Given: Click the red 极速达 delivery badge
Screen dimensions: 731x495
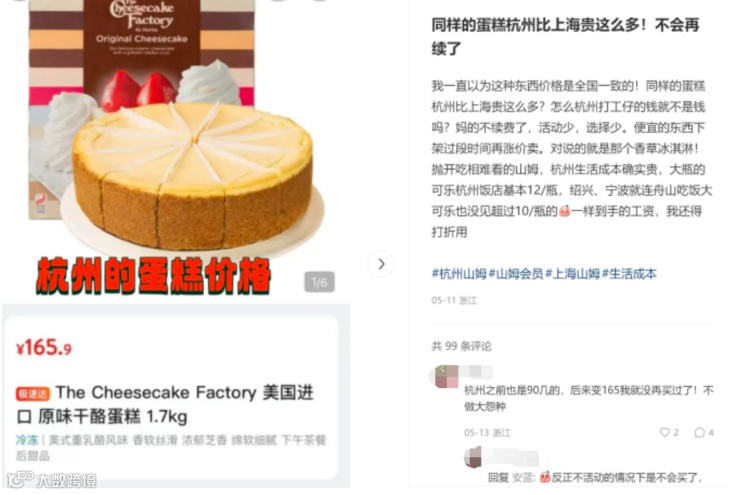Looking at the screenshot, I should click(33, 394).
